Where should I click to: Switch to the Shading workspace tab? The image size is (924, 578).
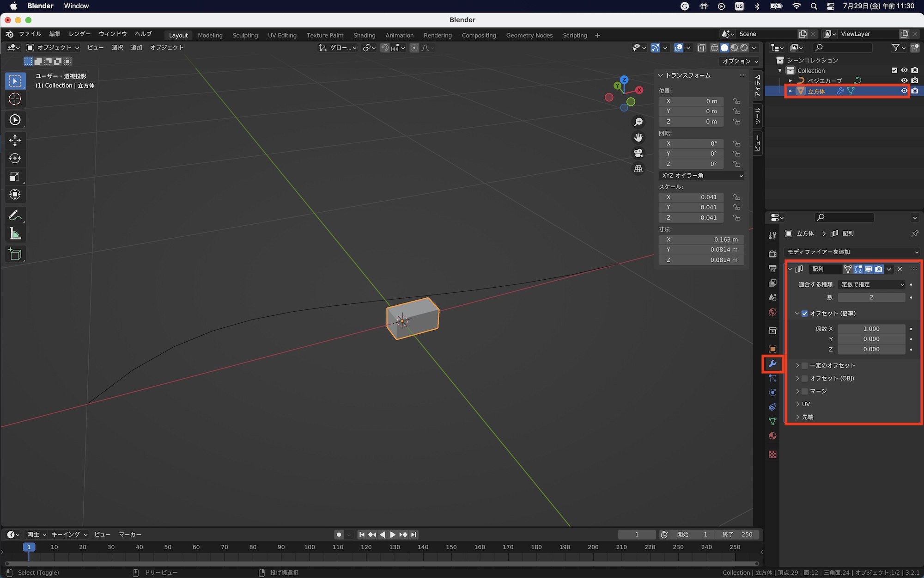click(x=364, y=35)
